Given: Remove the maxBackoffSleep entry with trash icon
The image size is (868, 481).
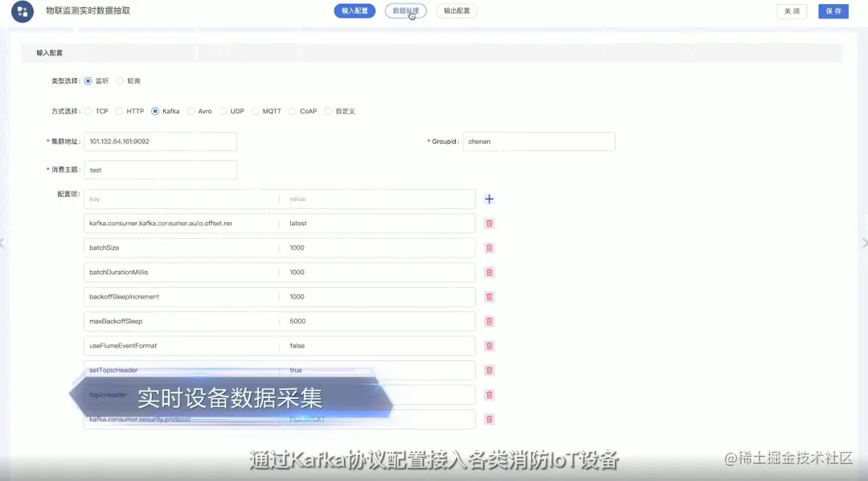Looking at the screenshot, I should click(x=489, y=321).
